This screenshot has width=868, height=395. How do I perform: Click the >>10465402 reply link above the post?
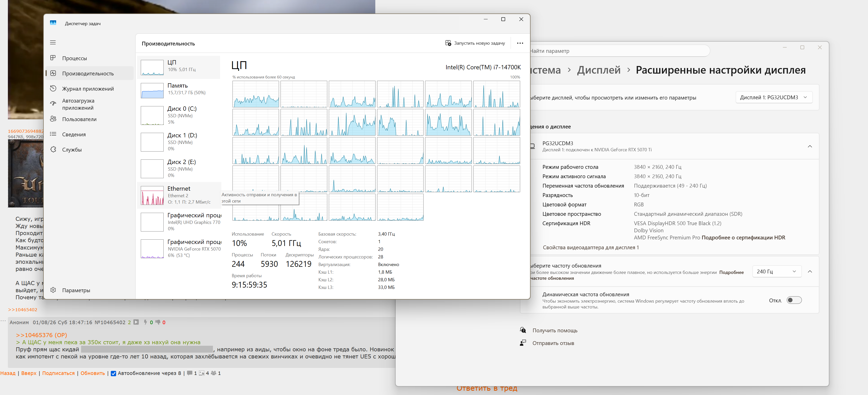(23, 309)
